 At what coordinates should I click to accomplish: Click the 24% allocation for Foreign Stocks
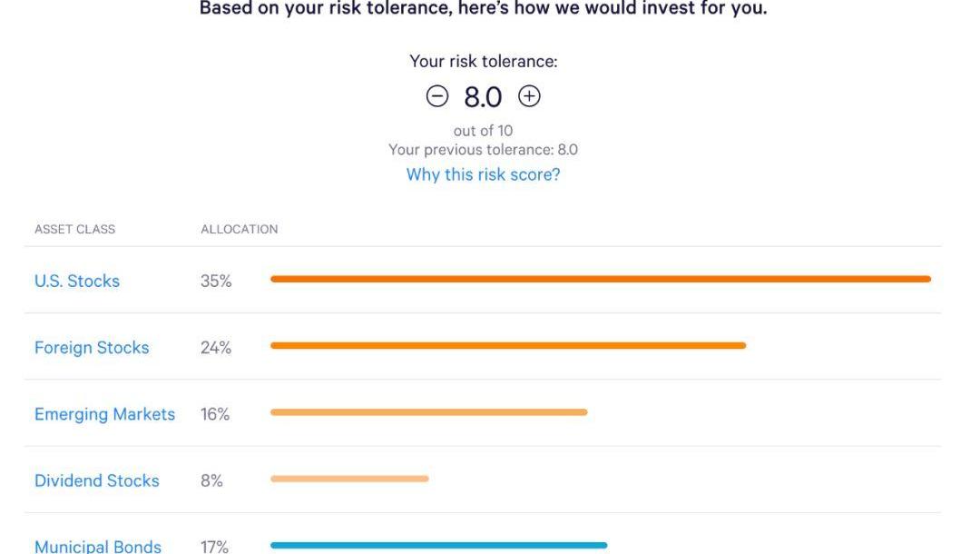click(x=216, y=347)
